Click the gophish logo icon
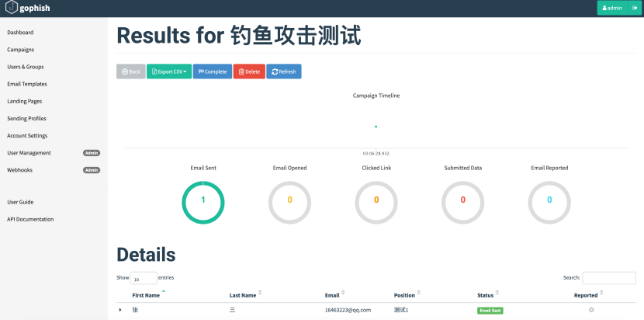This screenshot has height=320, width=644. 10,8
